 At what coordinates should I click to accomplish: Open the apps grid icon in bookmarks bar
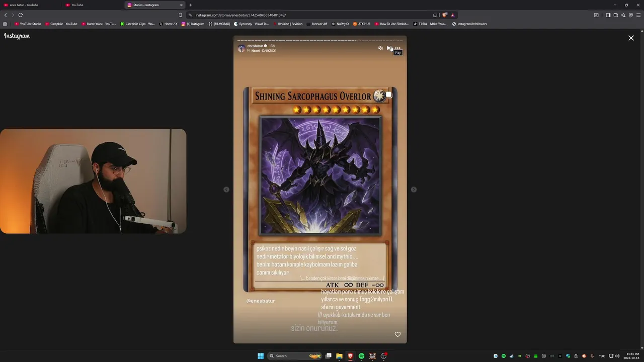coord(5,24)
